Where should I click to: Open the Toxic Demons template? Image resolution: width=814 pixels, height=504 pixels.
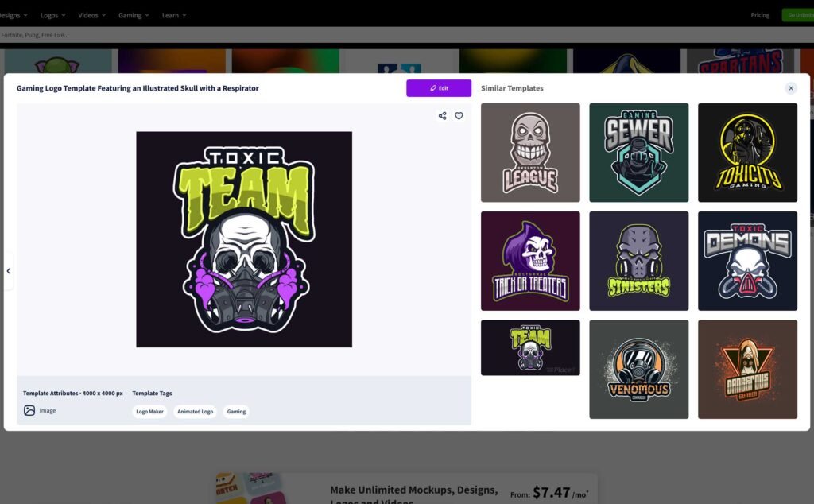pos(747,261)
